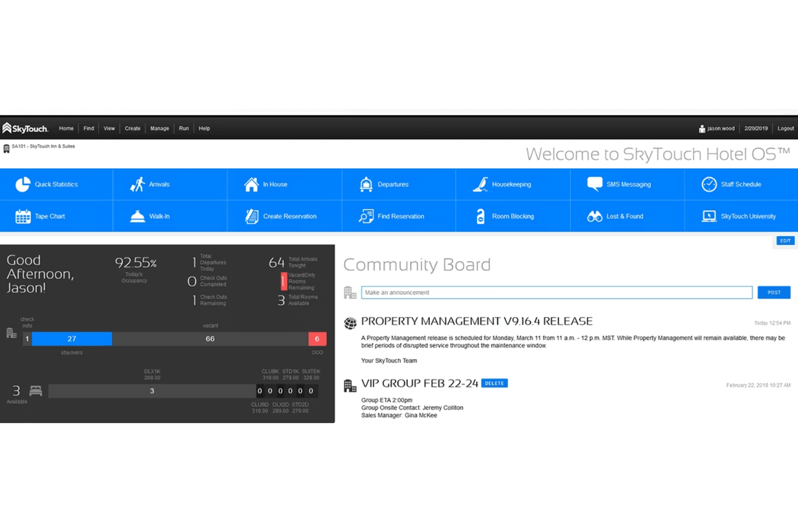The width and height of the screenshot is (798, 532).
Task: Click the Logout link
Action: 786,128
